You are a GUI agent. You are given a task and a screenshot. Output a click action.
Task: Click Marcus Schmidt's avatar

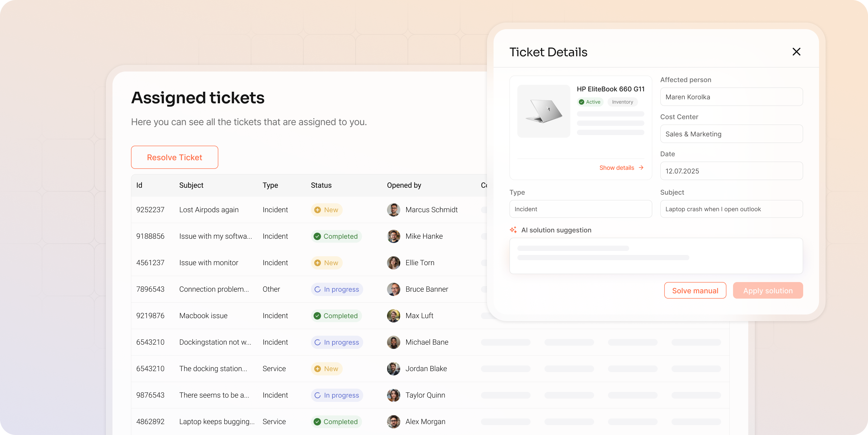(394, 210)
